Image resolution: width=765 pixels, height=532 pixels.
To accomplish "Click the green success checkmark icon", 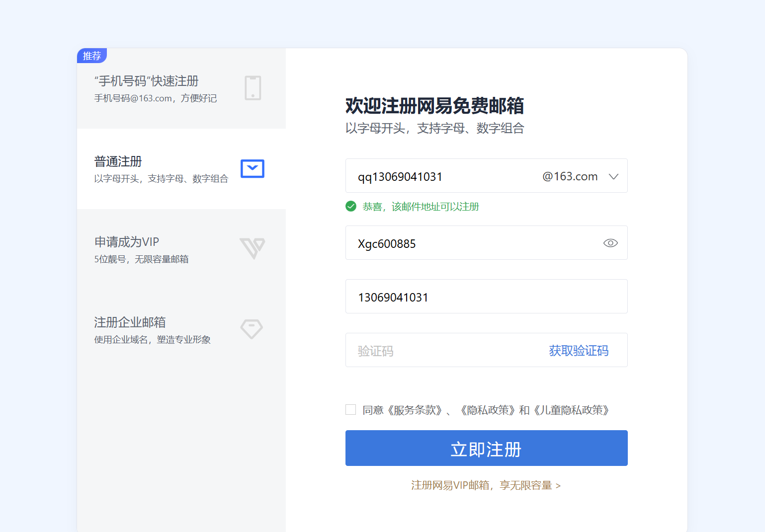I will pyautogui.click(x=351, y=206).
